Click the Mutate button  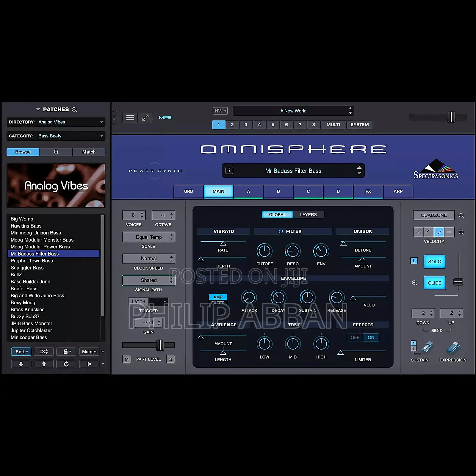(89, 352)
